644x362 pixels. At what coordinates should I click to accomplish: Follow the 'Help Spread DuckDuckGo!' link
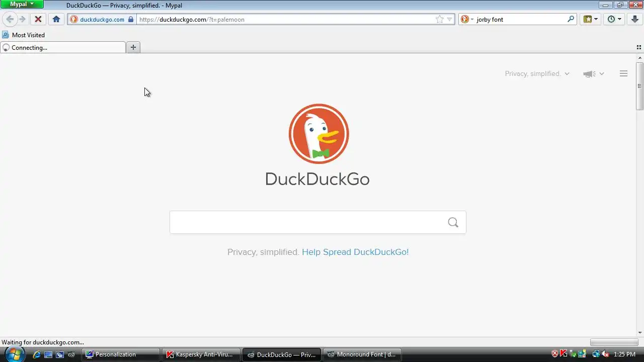point(355,252)
